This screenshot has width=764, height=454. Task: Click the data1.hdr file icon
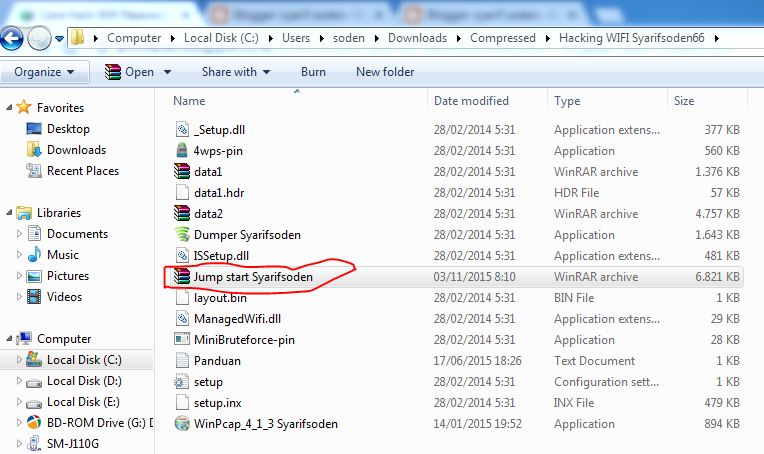[x=182, y=192]
